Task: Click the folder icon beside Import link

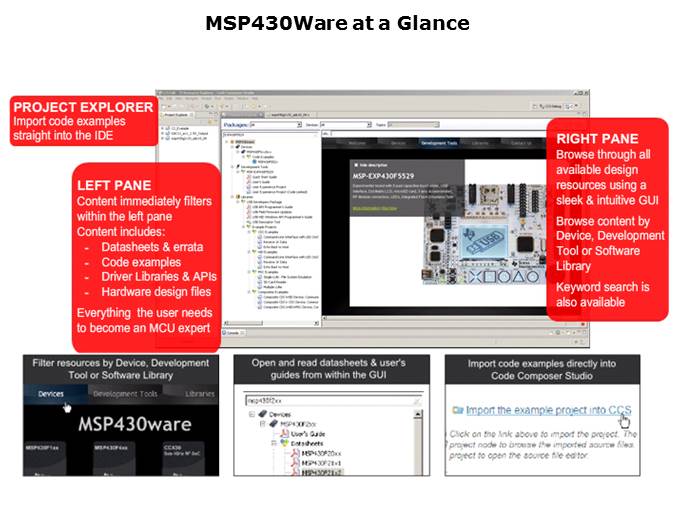Action: click(458, 410)
